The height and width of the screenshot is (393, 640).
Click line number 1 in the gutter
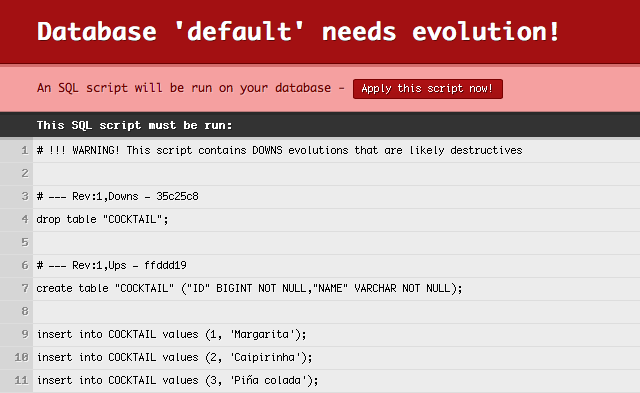pos(24,151)
